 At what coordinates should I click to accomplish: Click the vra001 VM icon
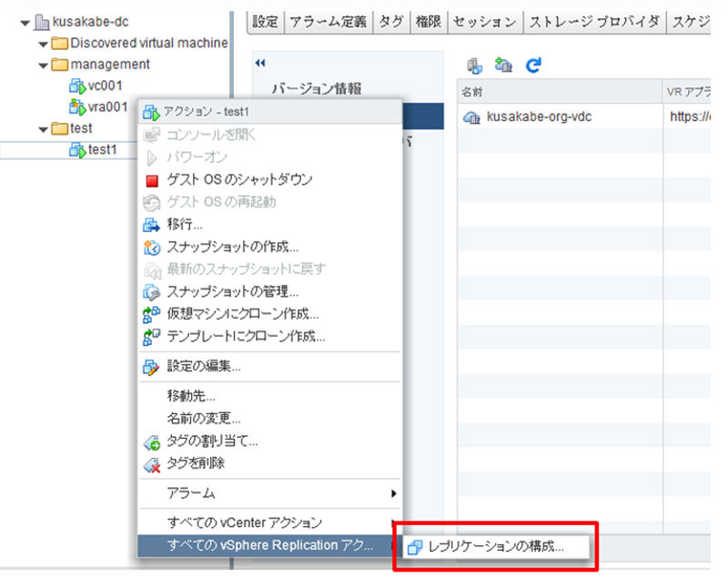tap(77, 107)
